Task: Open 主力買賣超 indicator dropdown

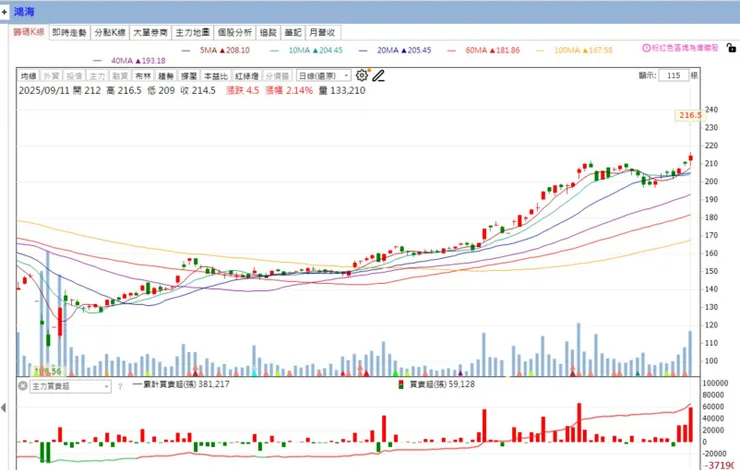Action: coord(71,386)
